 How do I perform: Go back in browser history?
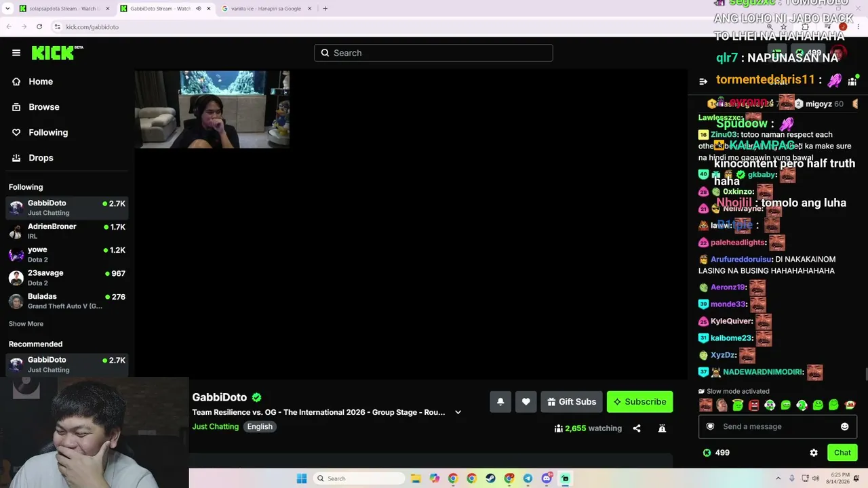coord(9,26)
